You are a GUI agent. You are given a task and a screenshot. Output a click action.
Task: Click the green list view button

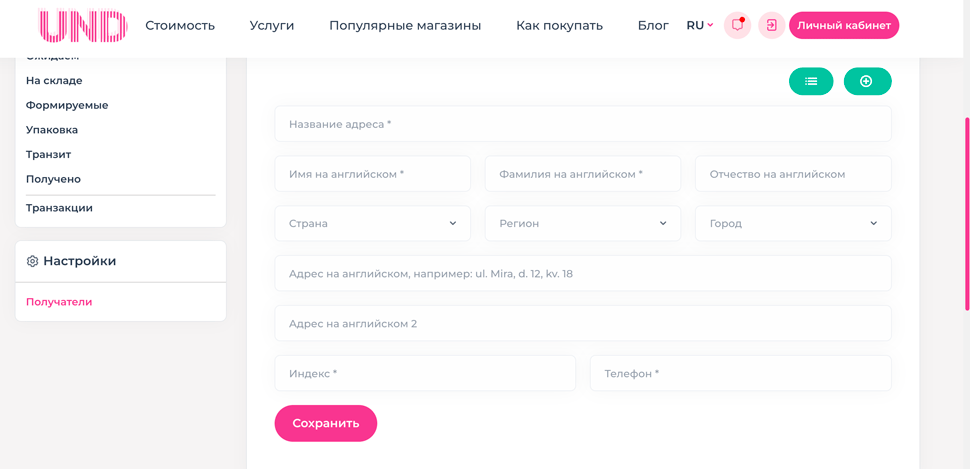[811, 81]
